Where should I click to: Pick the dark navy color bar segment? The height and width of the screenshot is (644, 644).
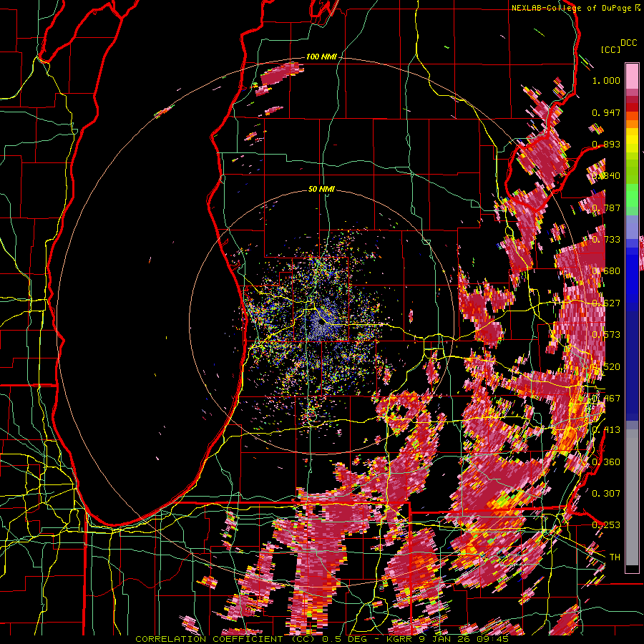[632, 366]
